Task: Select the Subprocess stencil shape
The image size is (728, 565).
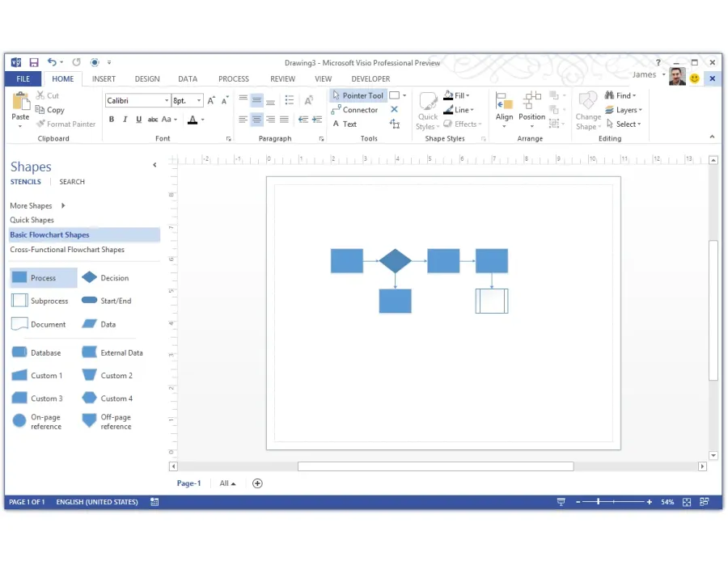Action: click(40, 301)
